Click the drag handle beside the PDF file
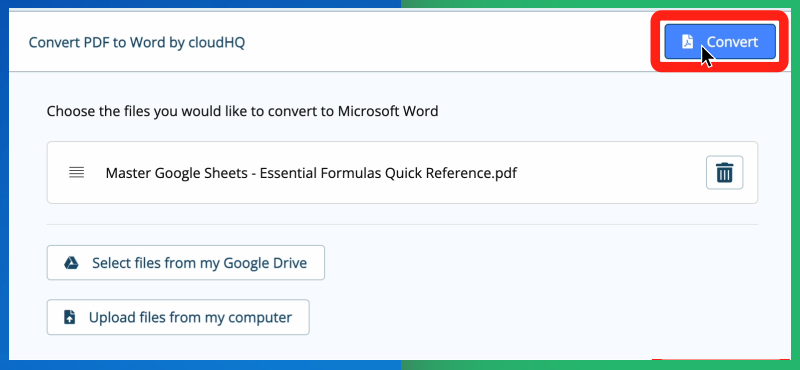 pyautogui.click(x=77, y=172)
